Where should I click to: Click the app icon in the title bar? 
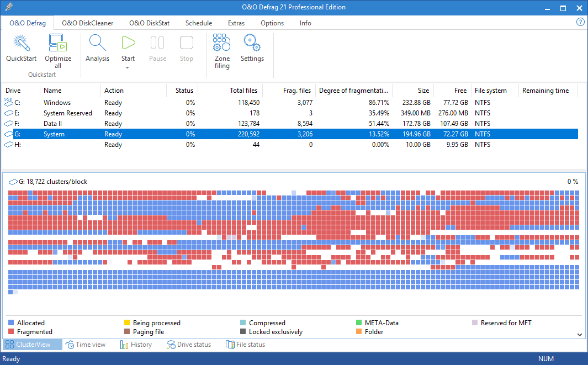tap(9, 7)
